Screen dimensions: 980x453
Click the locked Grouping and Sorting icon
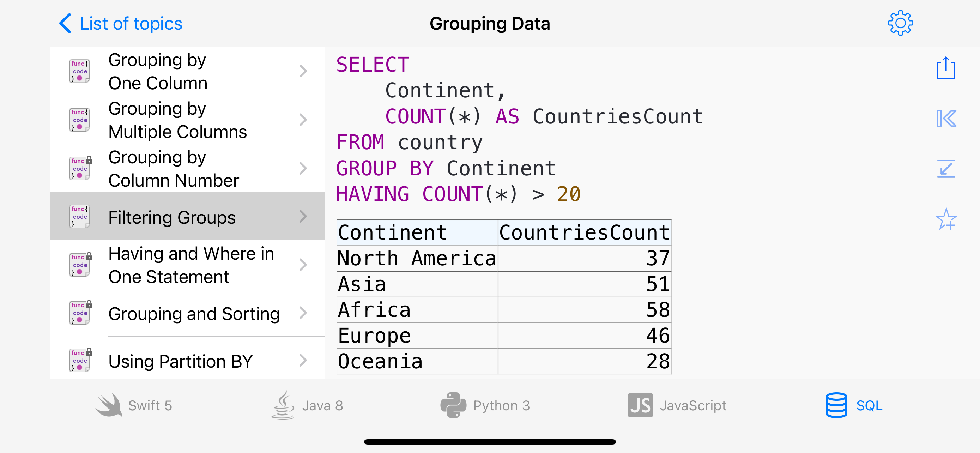pyautogui.click(x=80, y=313)
